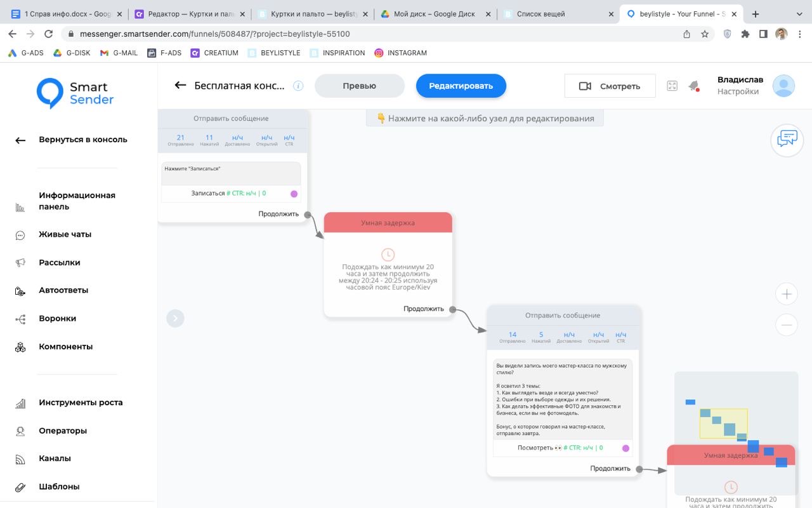The height and width of the screenshot is (508, 812).
Task: Click the Шаблоны paperclip icon
Action: pos(20,487)
